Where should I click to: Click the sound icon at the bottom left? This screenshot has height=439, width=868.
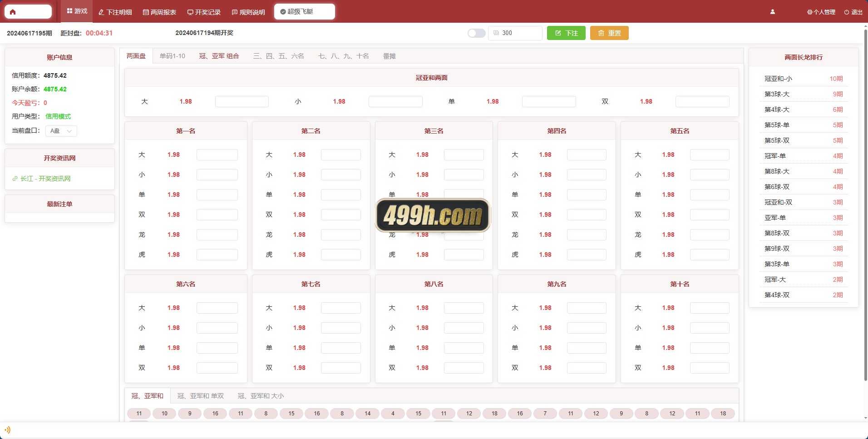click(x=7, y=429)
